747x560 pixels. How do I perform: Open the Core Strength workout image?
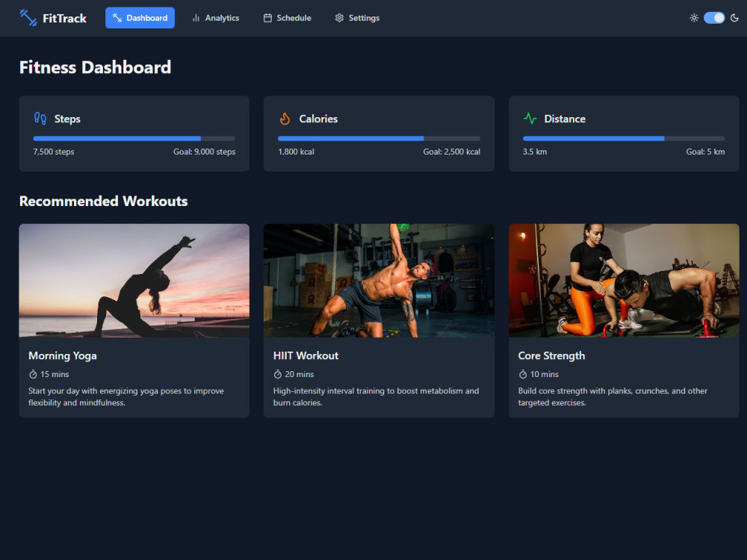pyautogui.click(x=624, y=281)
